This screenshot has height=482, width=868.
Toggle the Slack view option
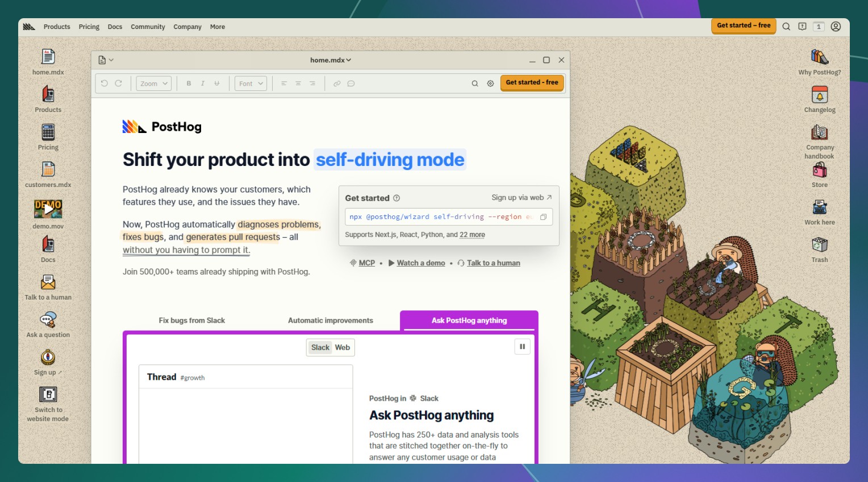pyautogui.click(x=320, y=347)
